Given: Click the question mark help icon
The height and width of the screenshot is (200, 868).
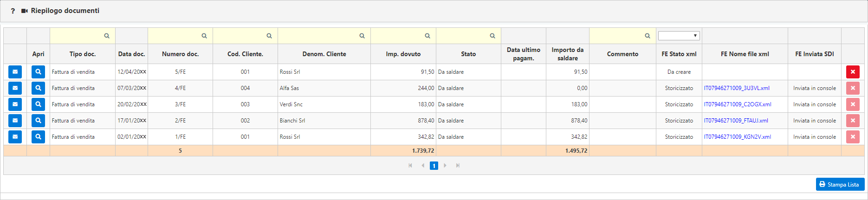Looking at the screenshot, I should 13,11.
